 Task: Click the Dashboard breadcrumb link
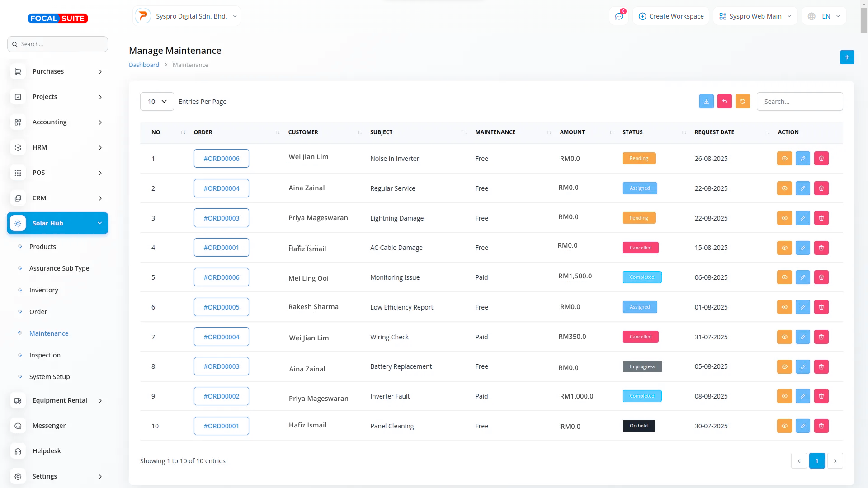tap(144, 65)
